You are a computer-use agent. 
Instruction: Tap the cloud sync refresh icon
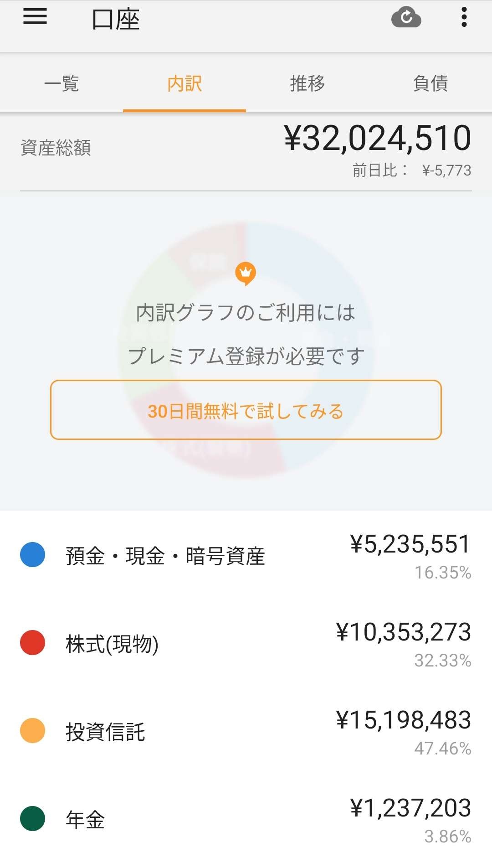(406, 18)
